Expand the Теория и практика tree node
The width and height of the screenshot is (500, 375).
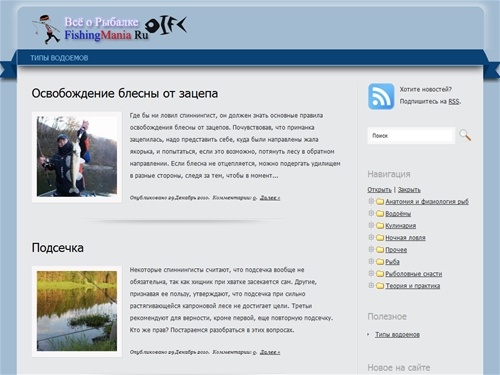click(371, 285)
